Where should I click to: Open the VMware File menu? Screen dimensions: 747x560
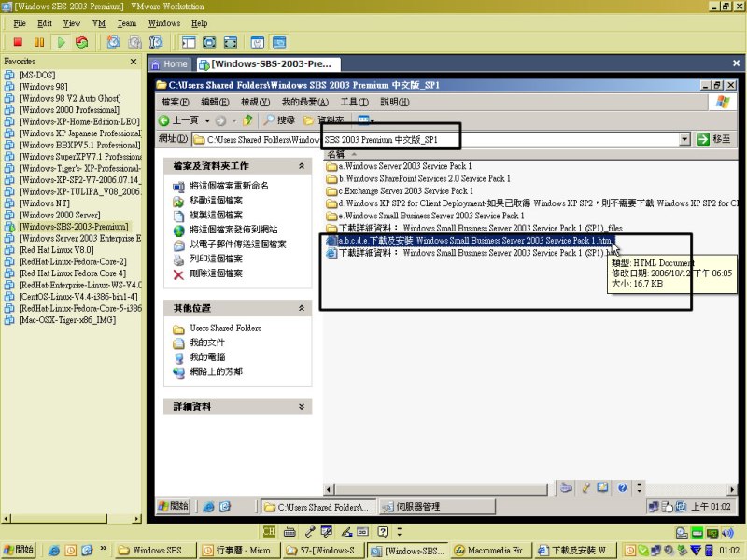[20, 23]
